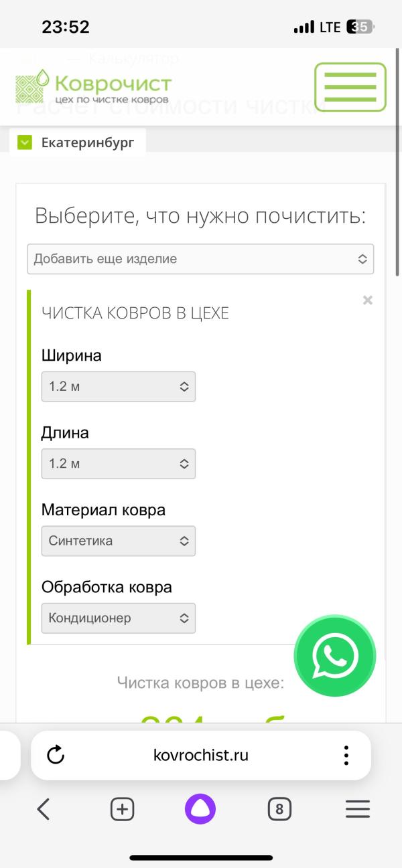Viewport: 402px width, 868px height.
Task: Go back with browser back arrow
Action: 44,810
